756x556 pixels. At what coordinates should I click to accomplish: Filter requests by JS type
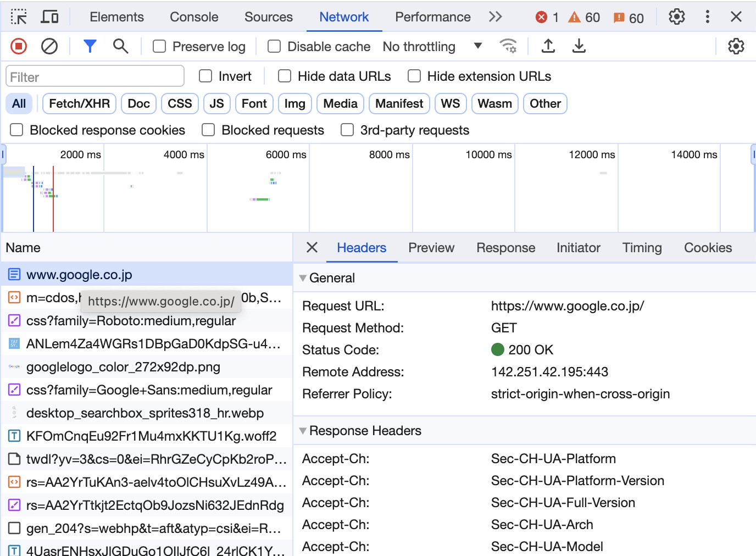coord(217,103)
